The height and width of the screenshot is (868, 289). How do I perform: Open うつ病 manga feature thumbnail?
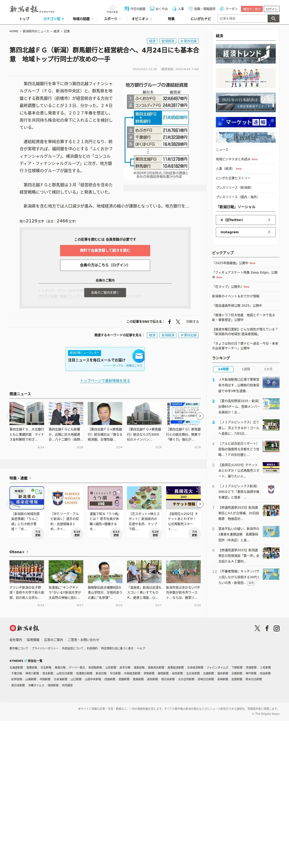[x=105, y=498]
